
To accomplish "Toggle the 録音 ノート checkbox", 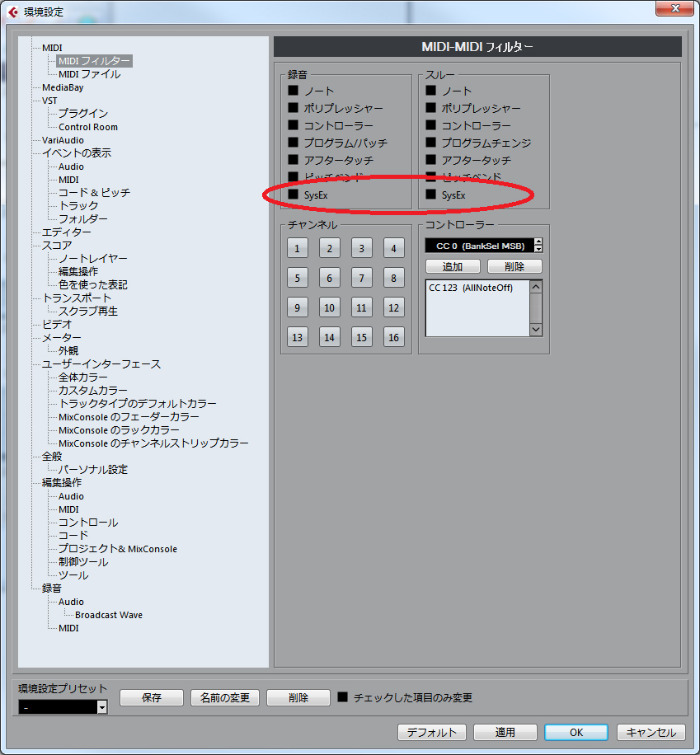I will tap(293, 91).
